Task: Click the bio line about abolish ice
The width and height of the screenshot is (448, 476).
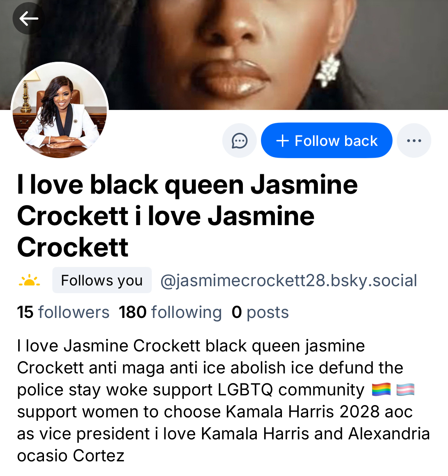Action: [210, 368]
